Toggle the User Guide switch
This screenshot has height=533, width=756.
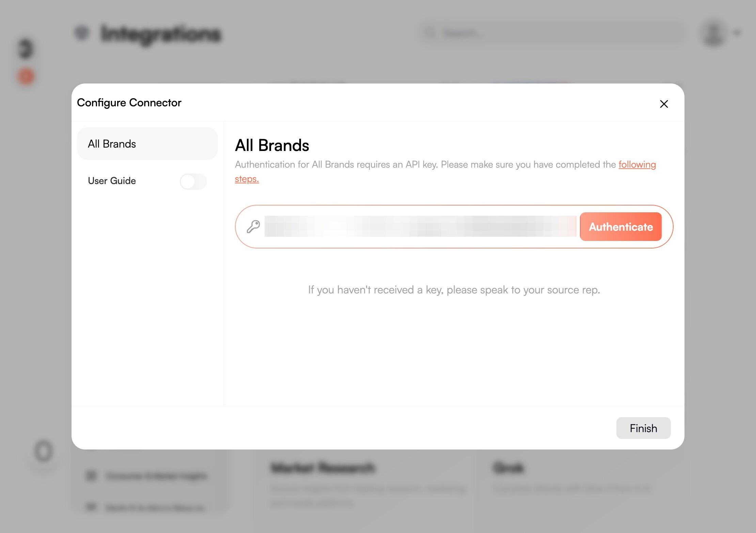(x=193, y=181)
